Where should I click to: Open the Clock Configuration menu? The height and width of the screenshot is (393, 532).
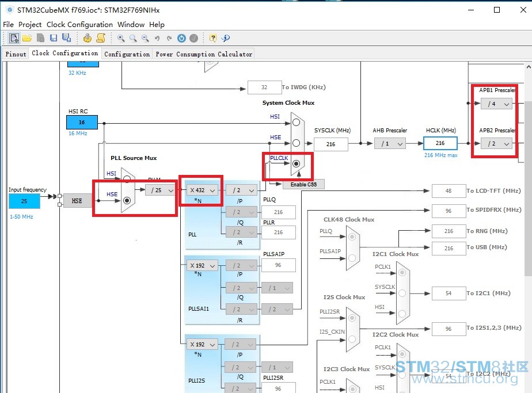coord(79,24)
